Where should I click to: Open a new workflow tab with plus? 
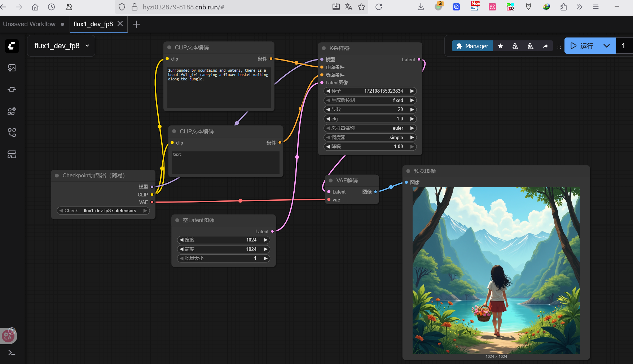click(x=136, y=24)
